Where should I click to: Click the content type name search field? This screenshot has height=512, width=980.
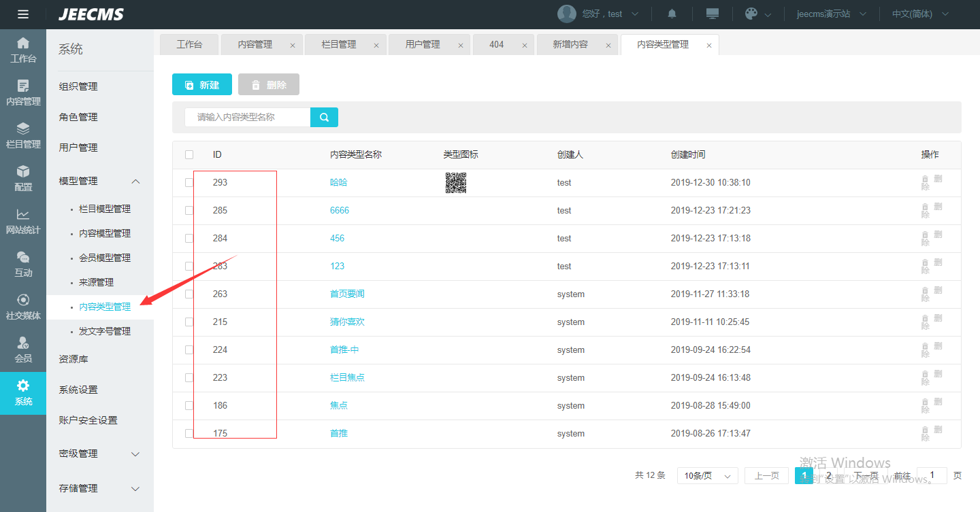click(x=248, y=117)
